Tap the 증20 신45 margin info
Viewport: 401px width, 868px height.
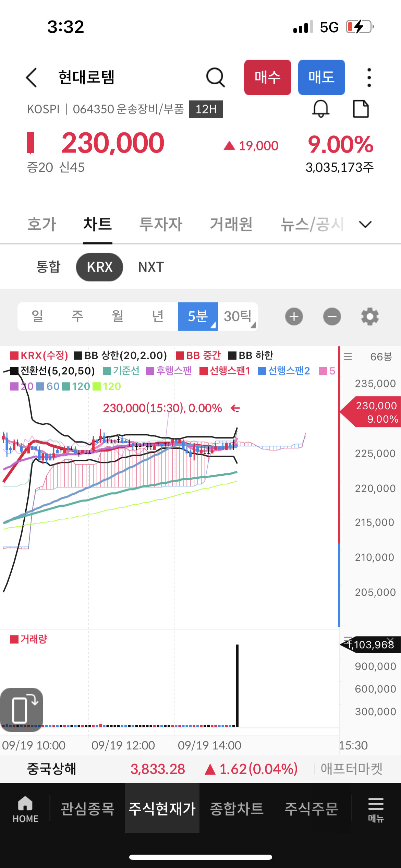(56, 167)
